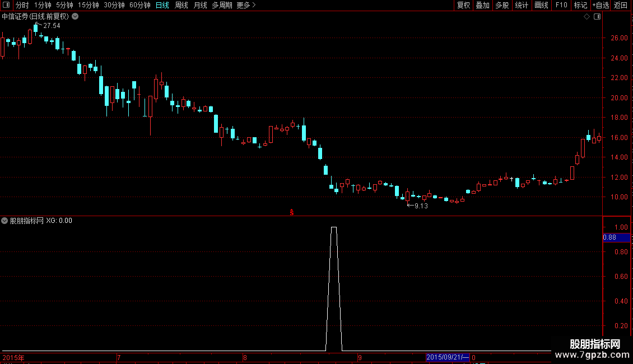Click the panel toggle icon at top-left corner
633x364 pixels.
pyautogui.click(x=6, y=5)
